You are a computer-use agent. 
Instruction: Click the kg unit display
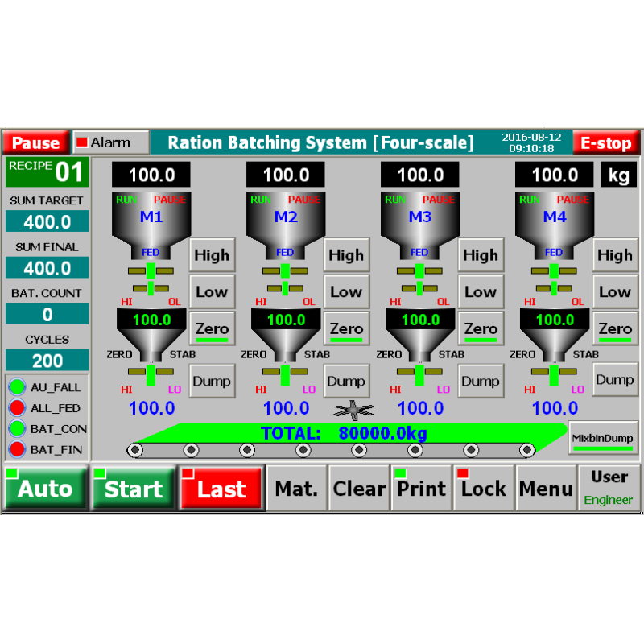[x=618, y=175]
